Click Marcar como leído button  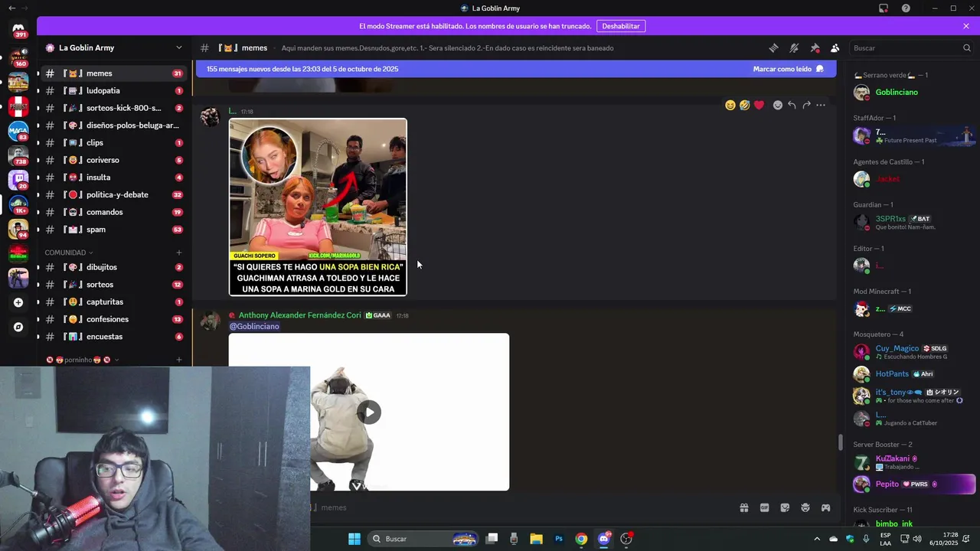(x=788, y=69)
